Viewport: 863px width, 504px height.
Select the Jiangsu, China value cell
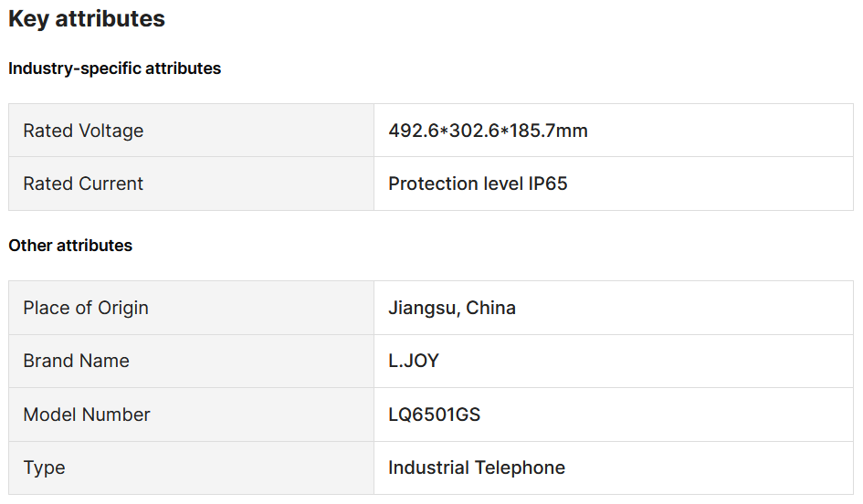click(x=614, y=308)
